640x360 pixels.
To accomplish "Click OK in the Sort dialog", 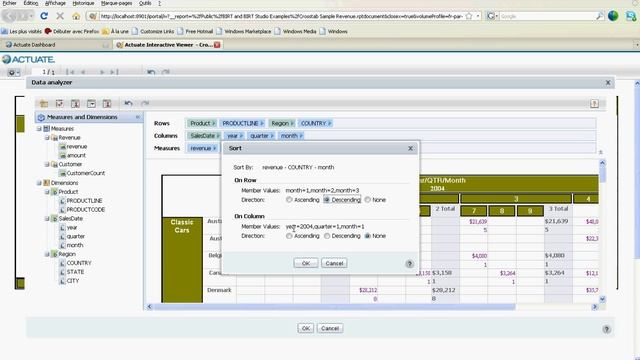I will [x=306, y=264].
